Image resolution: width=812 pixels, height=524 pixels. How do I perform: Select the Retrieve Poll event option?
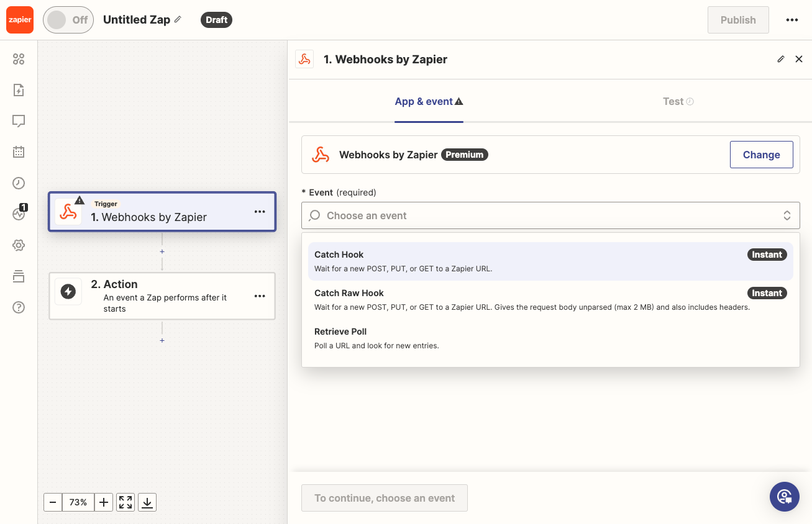point(550,338)
